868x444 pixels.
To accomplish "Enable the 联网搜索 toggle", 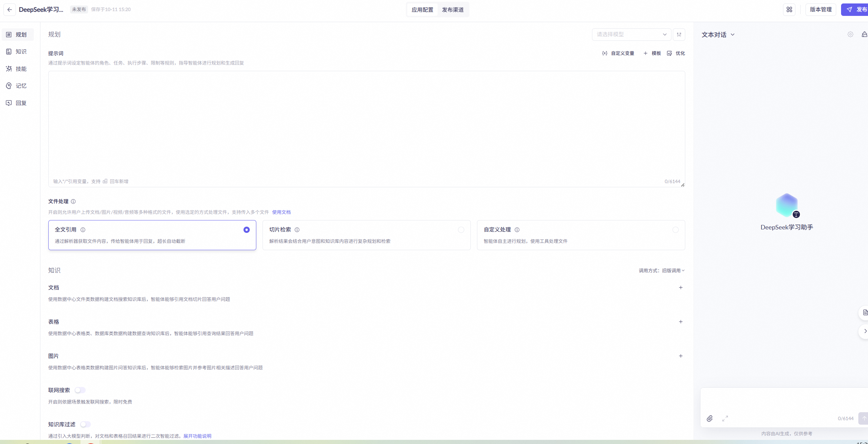I will point(80,390).
